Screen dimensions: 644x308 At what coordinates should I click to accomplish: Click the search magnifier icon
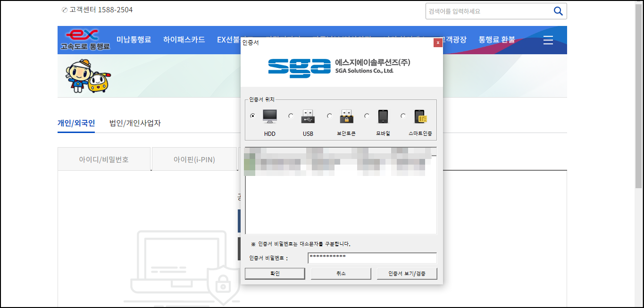click(x=558, y=11)
